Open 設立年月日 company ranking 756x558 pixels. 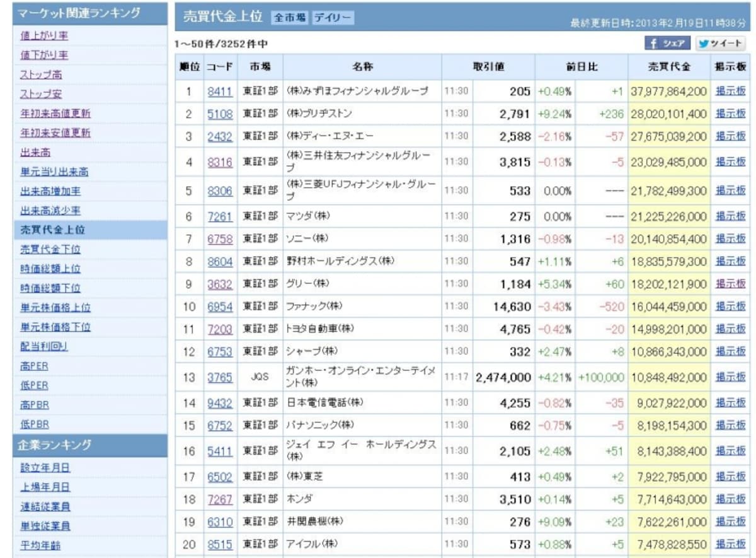tap(45, 468)
